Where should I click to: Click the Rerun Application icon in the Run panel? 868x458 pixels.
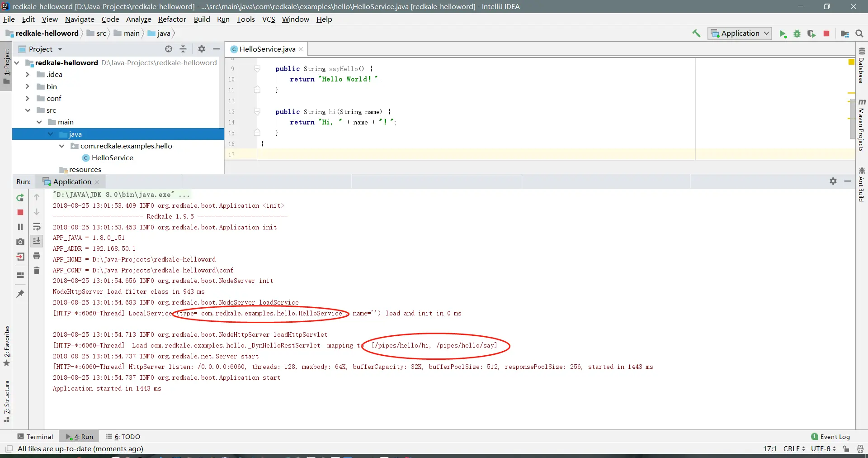pyautogui.click(x=20, y=198)
